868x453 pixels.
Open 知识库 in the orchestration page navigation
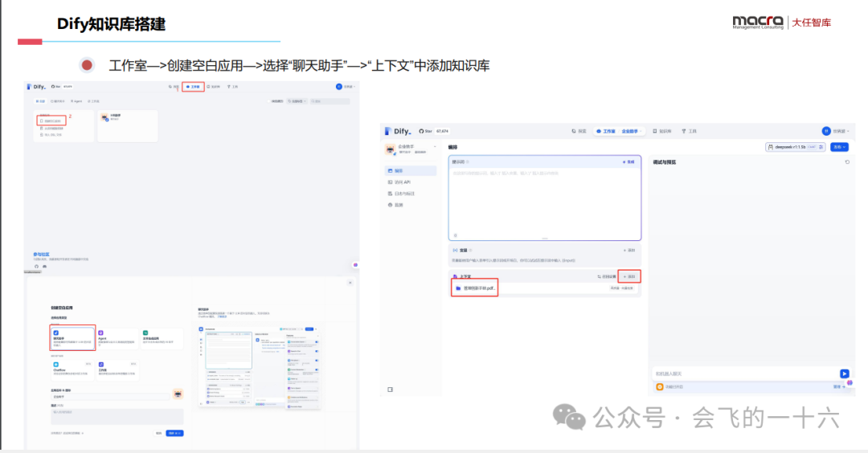tap(662, 131)
